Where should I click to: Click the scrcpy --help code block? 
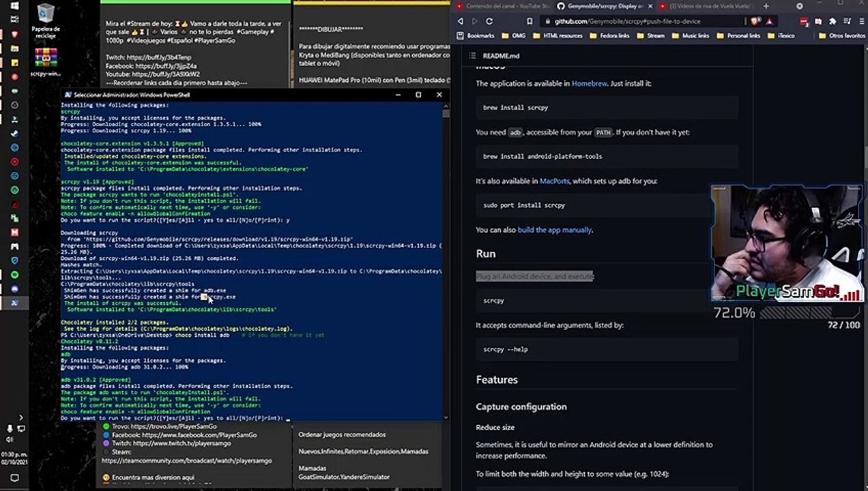coord(607,349)
